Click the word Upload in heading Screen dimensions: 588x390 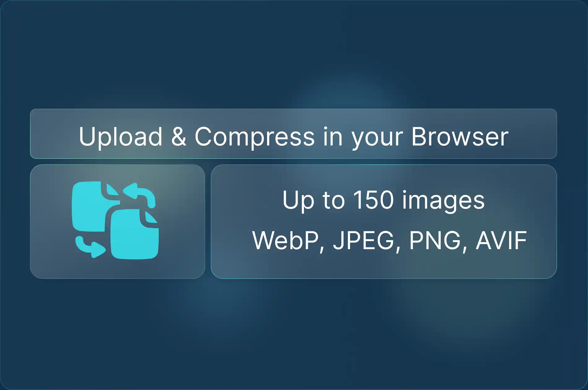pyautogui.click(x=120, y=136)
